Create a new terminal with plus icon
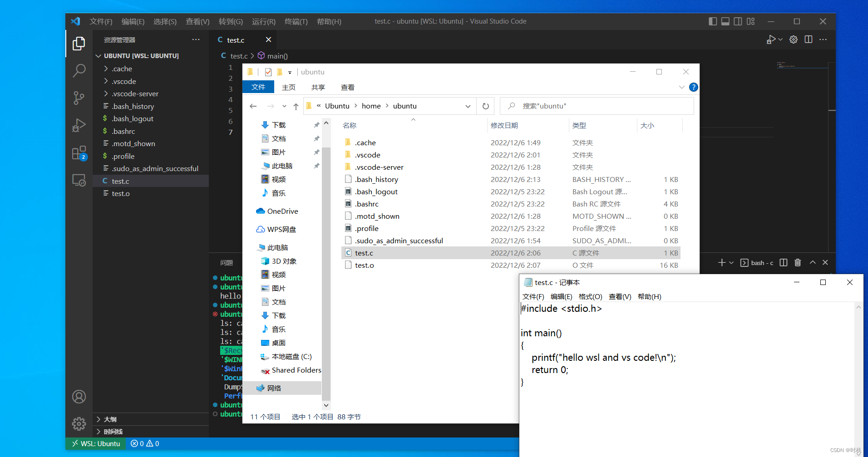 coord(722,262)
